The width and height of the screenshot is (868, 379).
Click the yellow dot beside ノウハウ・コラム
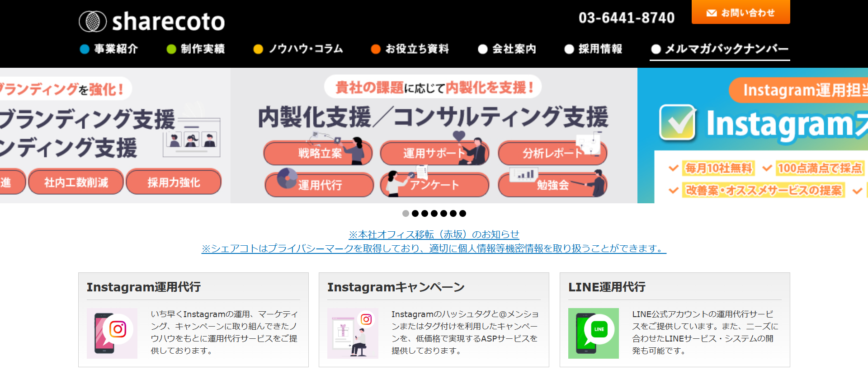(258, 49)
